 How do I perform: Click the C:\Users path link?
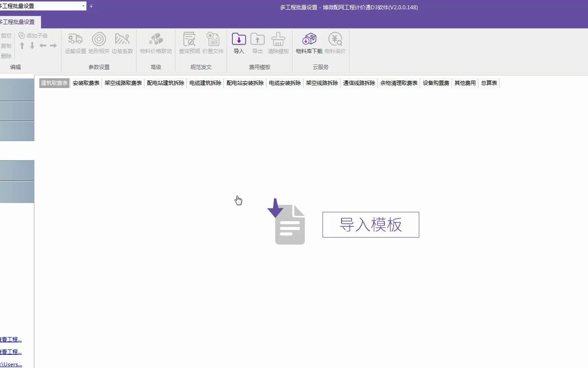[x=10, y=364]
